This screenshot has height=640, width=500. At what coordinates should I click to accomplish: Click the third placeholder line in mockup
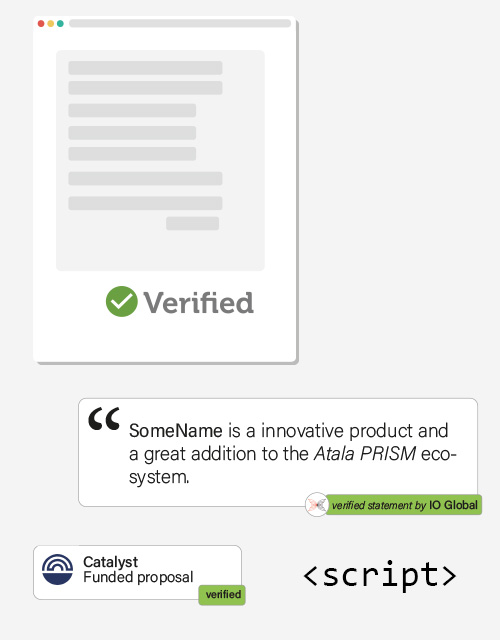tap(132, 110)
